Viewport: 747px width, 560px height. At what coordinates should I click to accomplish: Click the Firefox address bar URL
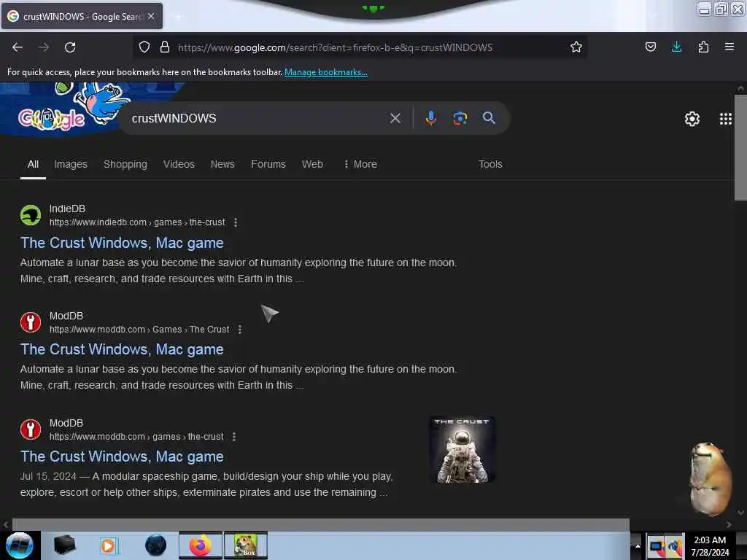click(335, 47)
